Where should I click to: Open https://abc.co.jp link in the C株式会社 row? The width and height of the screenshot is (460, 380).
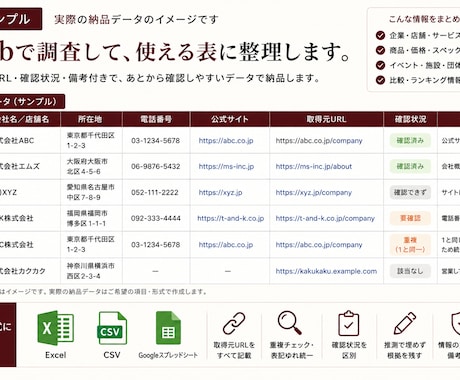tap(226, 245)
